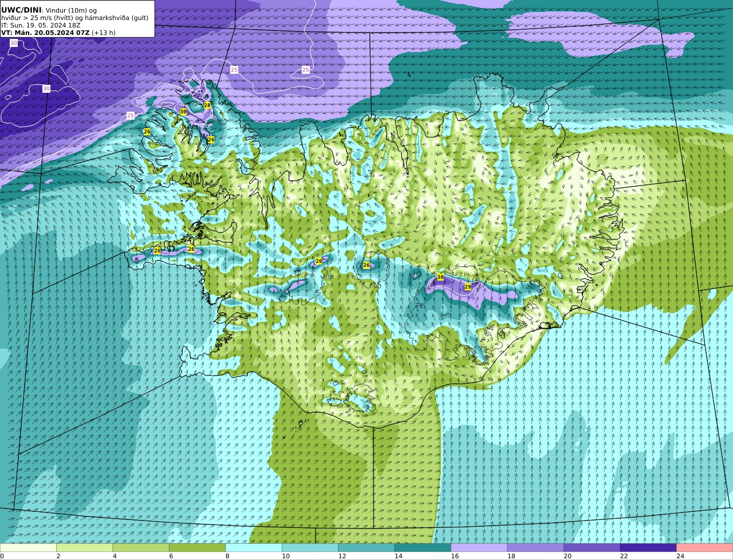Click the legend tick number '12'
The width and height of the screenshot is (733, 560).
pos(342,556)
